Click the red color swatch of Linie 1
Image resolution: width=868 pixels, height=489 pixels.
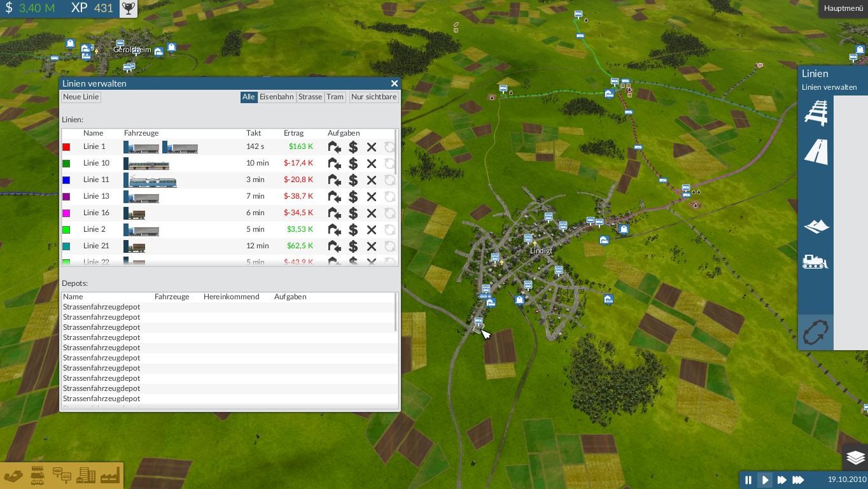point(66,147)
